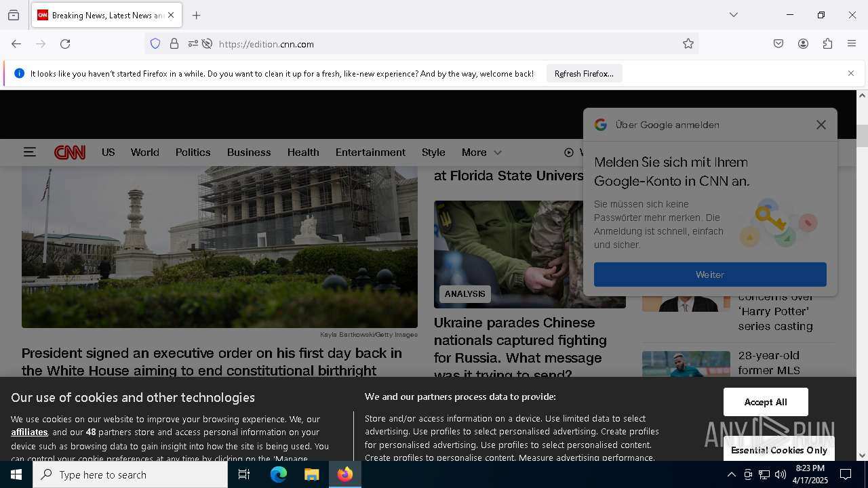Click the Weiter button in Google popup

710,274
